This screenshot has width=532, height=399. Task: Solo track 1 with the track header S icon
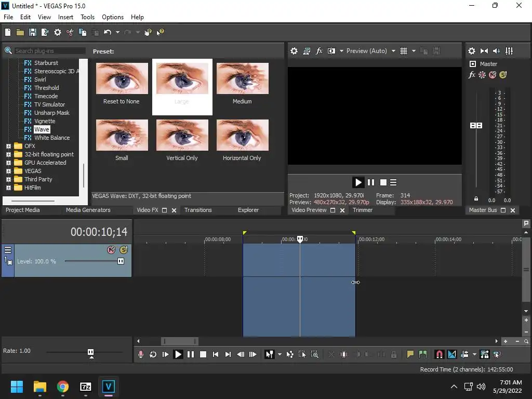pyautogui.click(x=124, y=250)
